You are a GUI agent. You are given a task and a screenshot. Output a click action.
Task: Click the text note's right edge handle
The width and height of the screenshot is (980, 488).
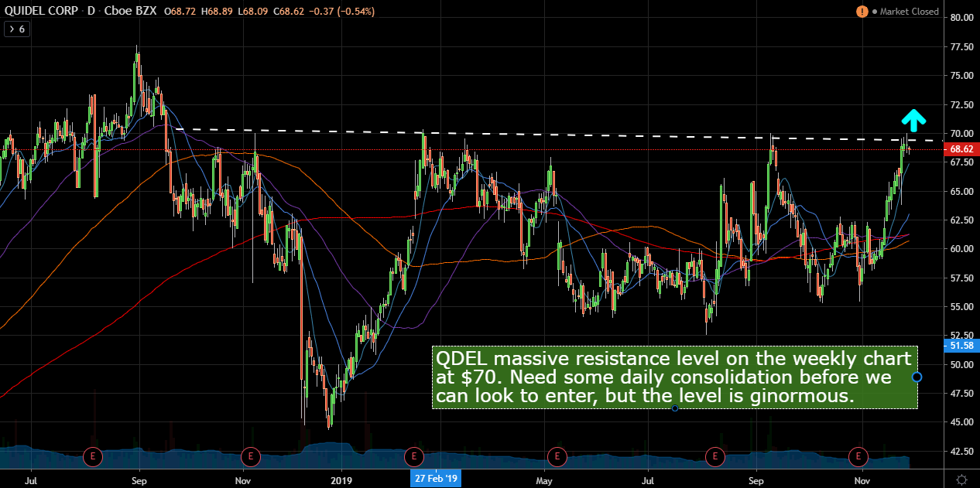pyautogui.click(x=917, y=377)
